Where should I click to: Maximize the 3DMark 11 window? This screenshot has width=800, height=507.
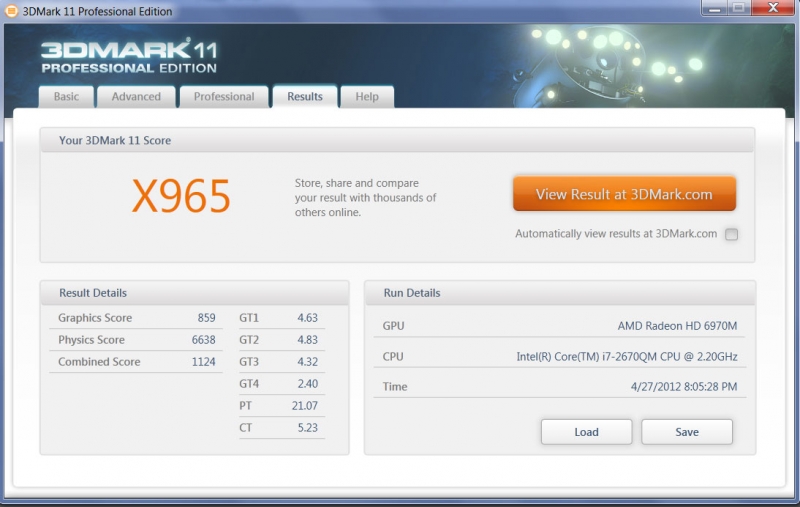click(x=738, y=8)
